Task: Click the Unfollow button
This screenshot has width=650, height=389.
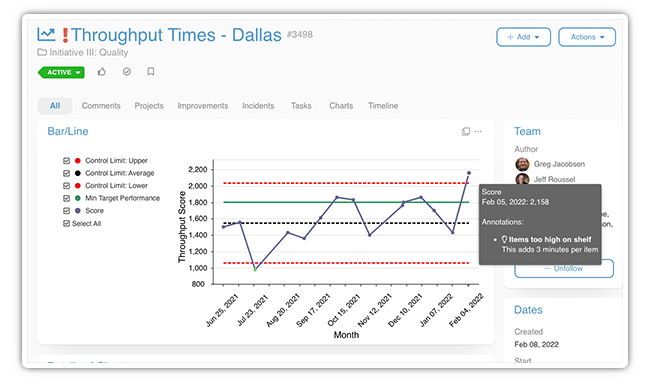Action: tap(564, 269)
